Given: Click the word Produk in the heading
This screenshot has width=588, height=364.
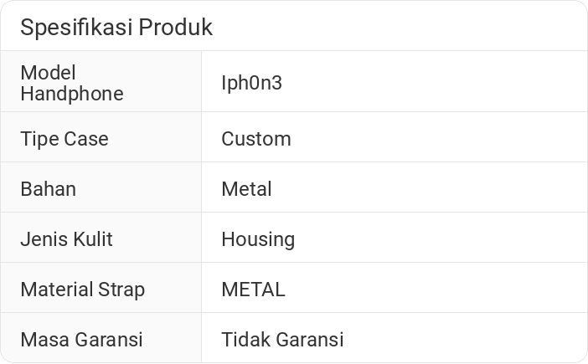Looking at the screenshot, I should pos(175,28).
